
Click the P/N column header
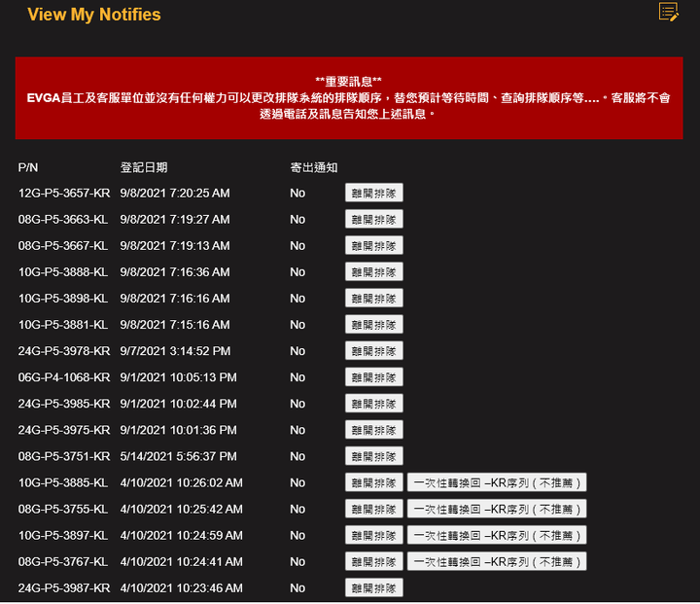[28, 167]
